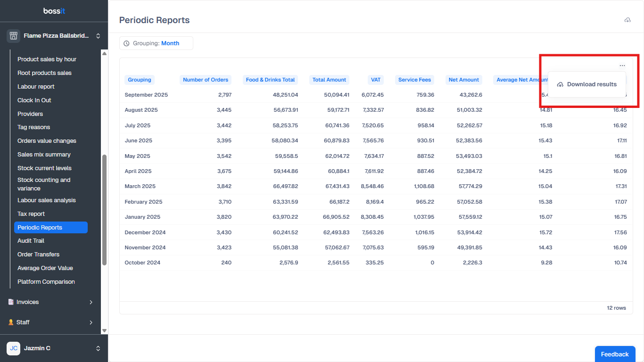644x362 pixels.
Task: Open the three-dot options menu above table
Action: [622, 66]
